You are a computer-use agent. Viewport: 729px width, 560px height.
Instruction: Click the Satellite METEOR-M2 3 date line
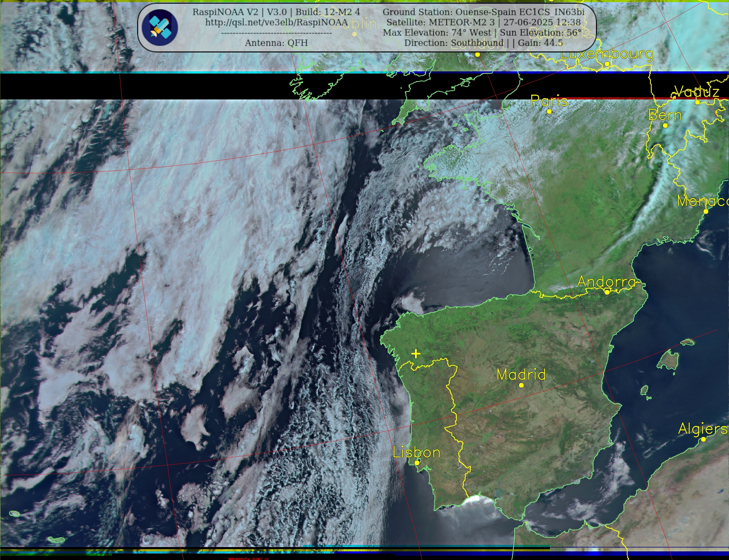(x=483, y=22)
